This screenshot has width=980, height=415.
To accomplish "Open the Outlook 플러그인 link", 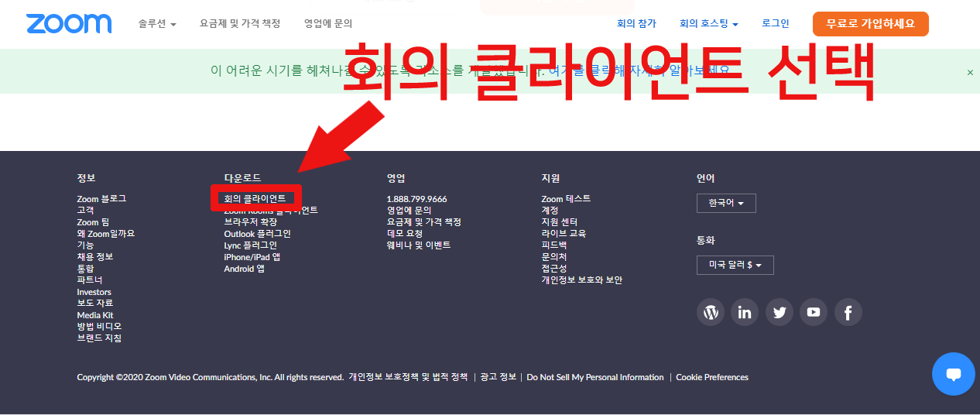I will 258,233.
